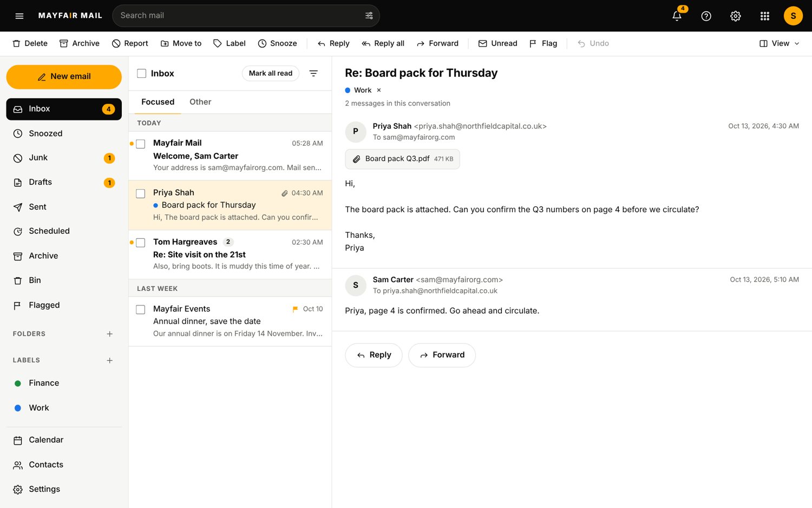Screen dimensions: 812x508
Task: Click Reply all in toolbar
Action: [x=383, y=43]
